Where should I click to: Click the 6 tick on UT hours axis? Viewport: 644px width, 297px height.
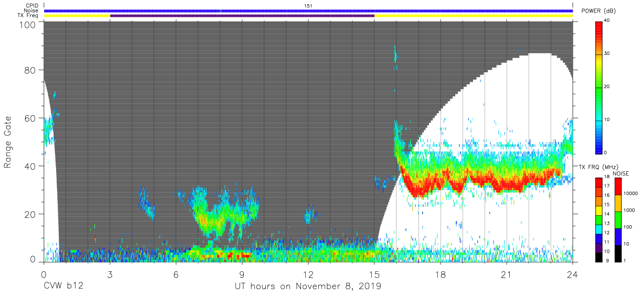[176, 274]
